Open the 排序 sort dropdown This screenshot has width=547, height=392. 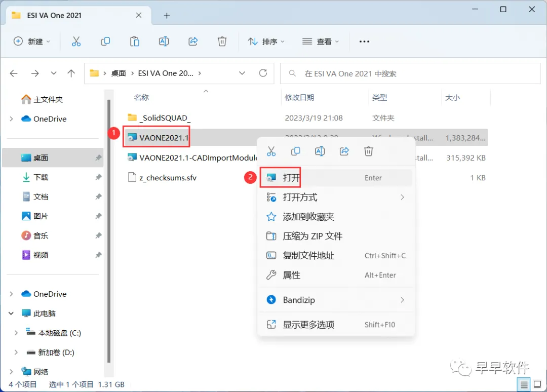(x=266, y=42)
